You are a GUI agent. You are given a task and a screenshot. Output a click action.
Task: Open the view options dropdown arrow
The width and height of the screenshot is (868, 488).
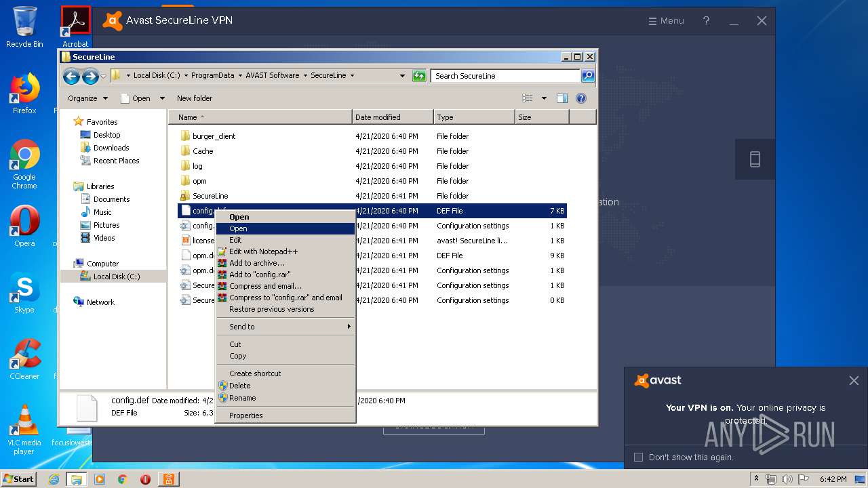544,98
